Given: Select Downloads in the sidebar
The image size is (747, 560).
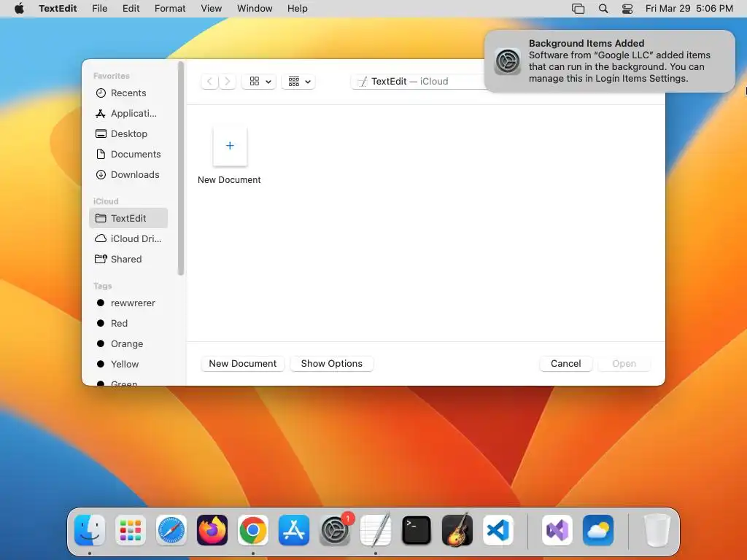Looking at the screenshot, I should pyautogui.click(x=128, y=175).
